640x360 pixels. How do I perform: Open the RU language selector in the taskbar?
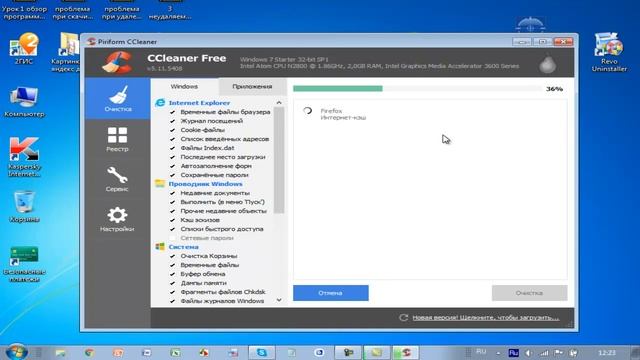pos(481,351)
